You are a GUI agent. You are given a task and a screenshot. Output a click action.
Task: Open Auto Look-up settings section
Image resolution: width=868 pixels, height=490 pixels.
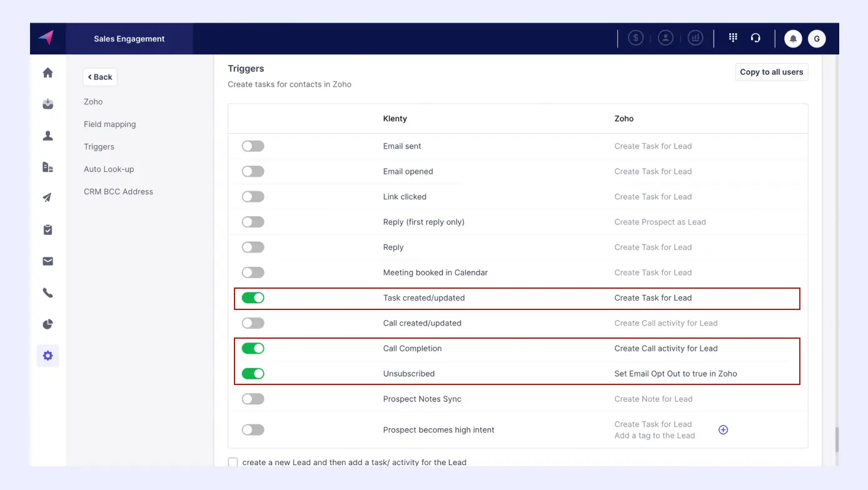[x=109, y=169]
